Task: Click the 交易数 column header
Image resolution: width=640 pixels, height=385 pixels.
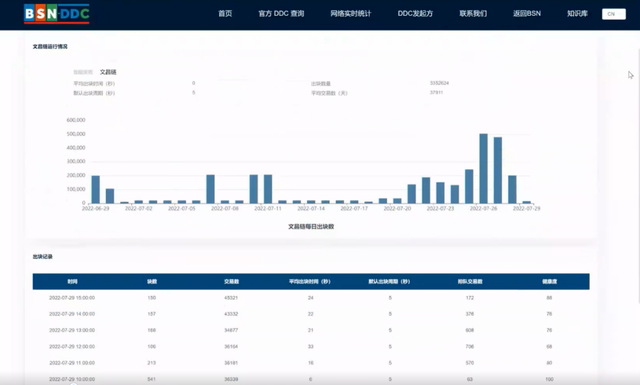Action: 231,281
